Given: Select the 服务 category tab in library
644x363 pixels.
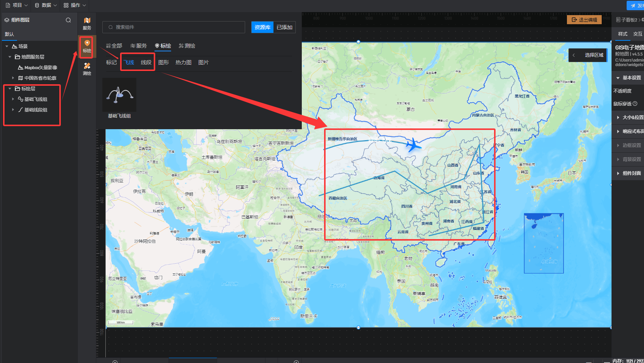Looking at the screenshot, I should (139, 46).
